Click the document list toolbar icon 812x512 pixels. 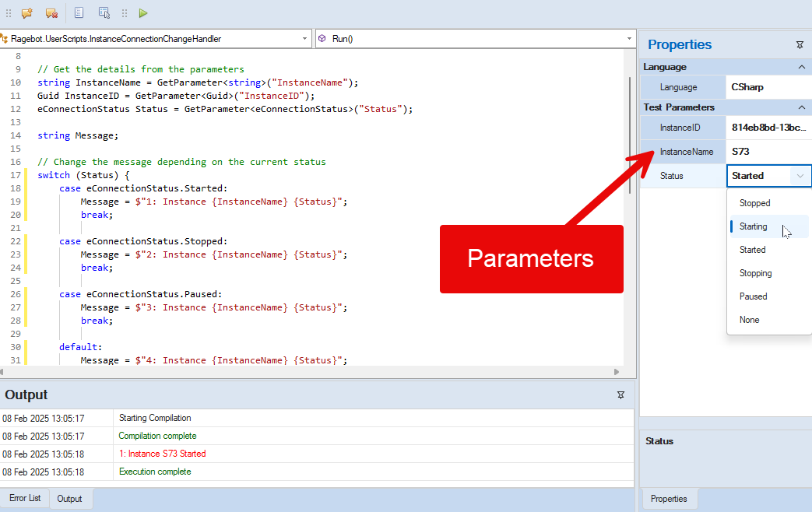(79, 12)
